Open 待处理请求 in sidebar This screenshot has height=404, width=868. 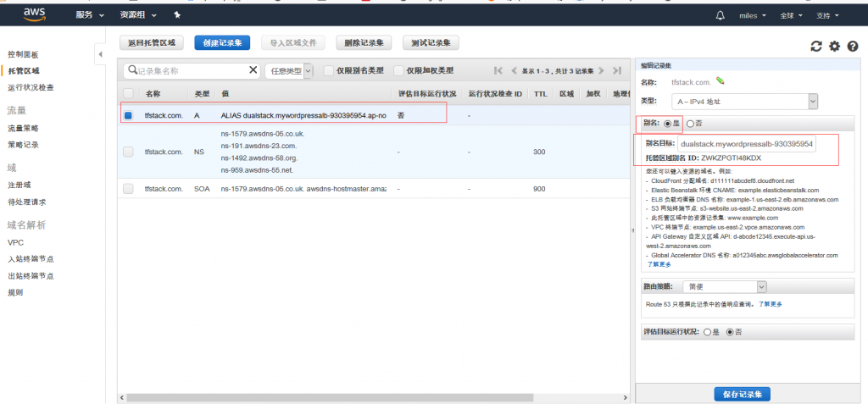coord(26,202)
